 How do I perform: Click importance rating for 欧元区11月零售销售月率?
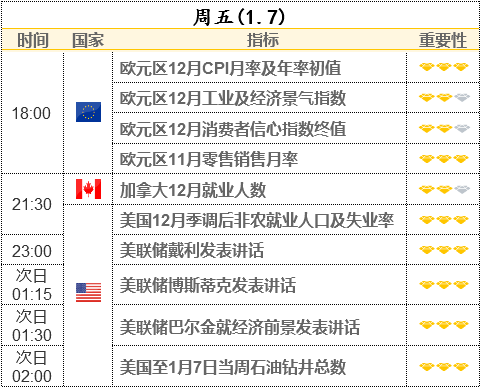tap(444, 159)
